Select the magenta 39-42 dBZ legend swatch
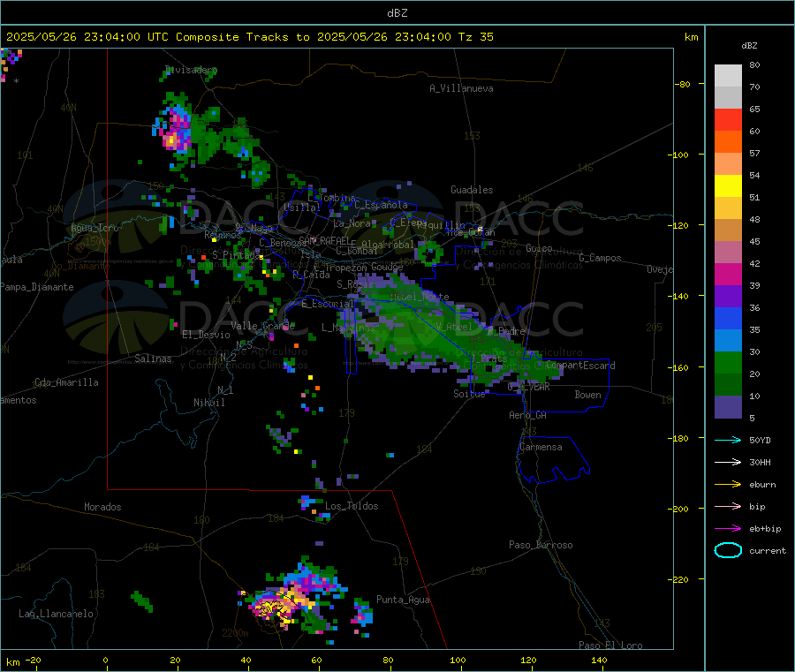 728,275
